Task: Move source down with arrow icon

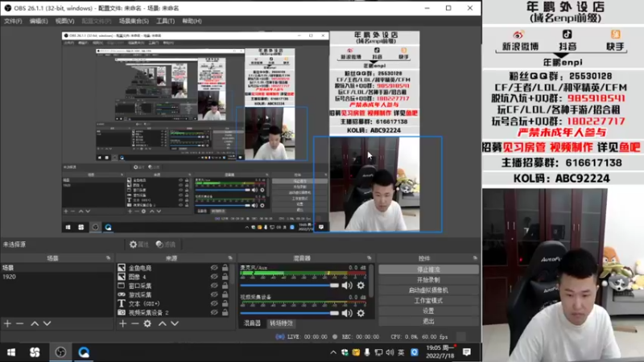Action: click(175, 323)
